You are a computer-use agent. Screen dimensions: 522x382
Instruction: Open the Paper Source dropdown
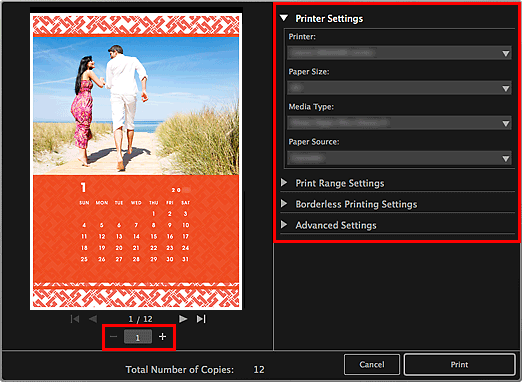(399, 158)
